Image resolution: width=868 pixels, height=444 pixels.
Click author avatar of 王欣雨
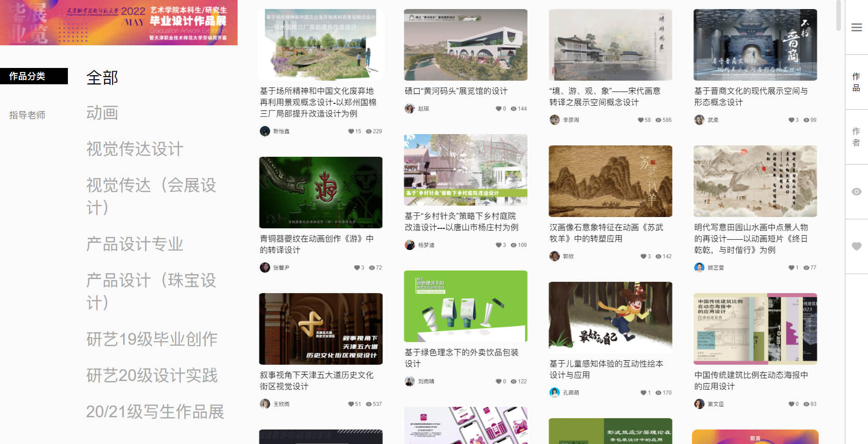(265, 404)
